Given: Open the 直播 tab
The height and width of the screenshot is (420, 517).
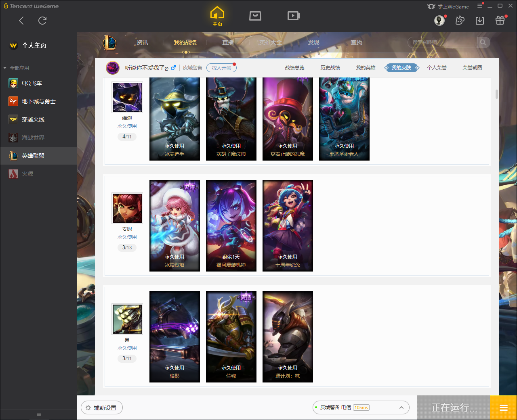Looking at the screenshot, I should coord(228,42).
